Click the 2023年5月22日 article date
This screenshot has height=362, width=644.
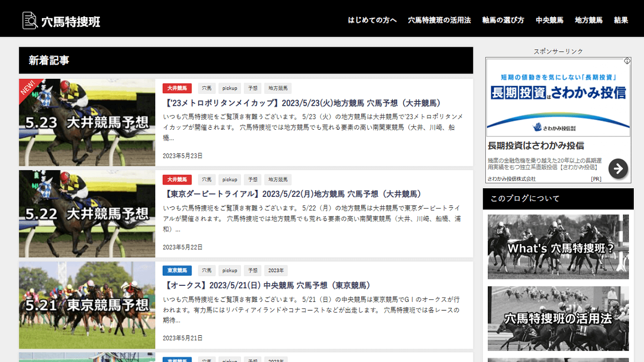[182, 247]
